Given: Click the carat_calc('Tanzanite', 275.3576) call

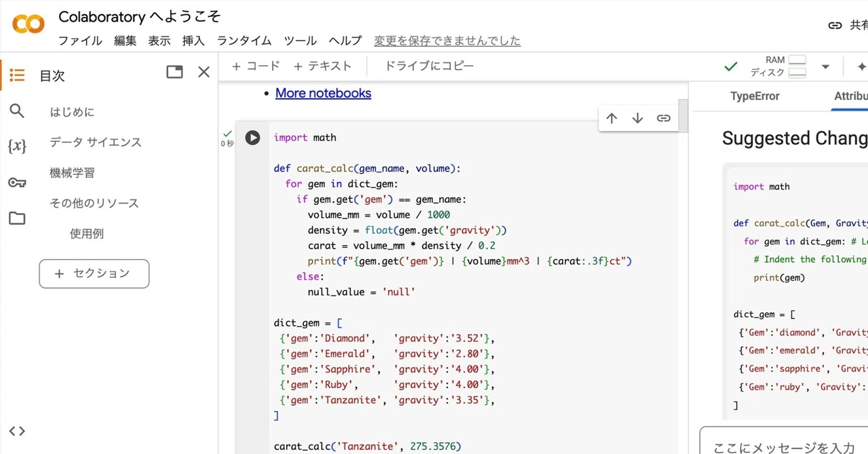Looking at the screenshot, I should tap(367, 446).
